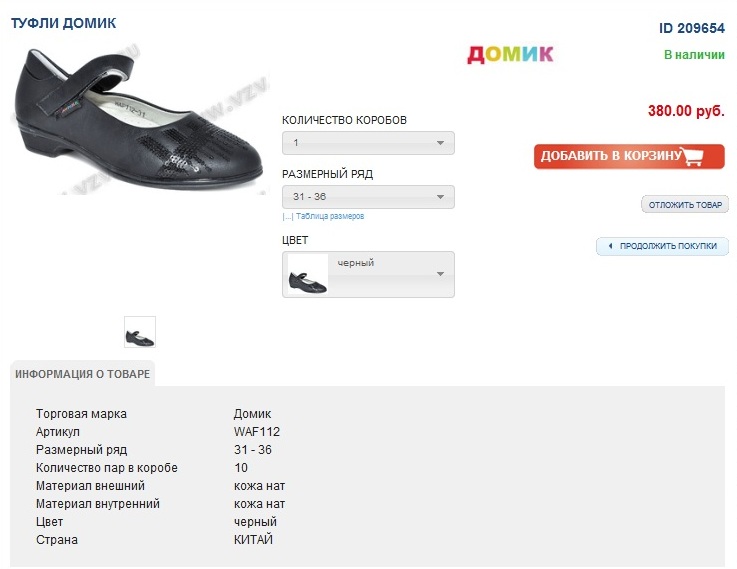Click the left arrow icon in Продолжить покупки

[610, 246]
